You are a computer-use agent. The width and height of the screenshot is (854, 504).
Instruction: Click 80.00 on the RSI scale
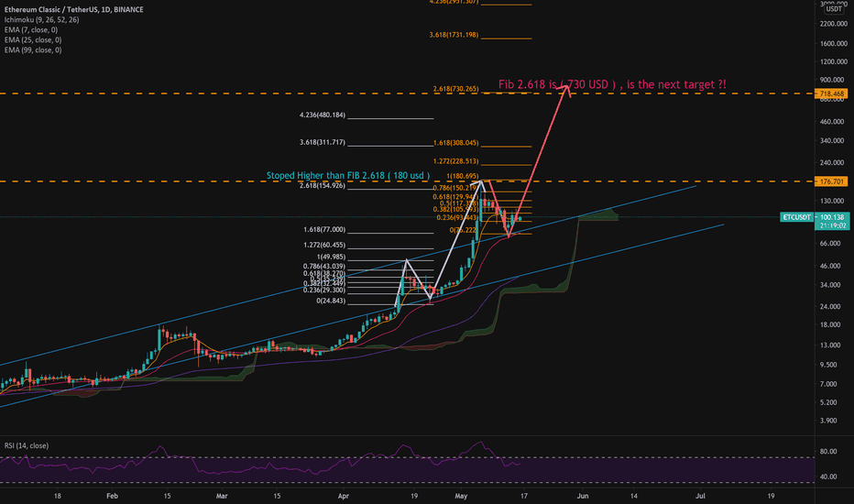click(827, 451)
